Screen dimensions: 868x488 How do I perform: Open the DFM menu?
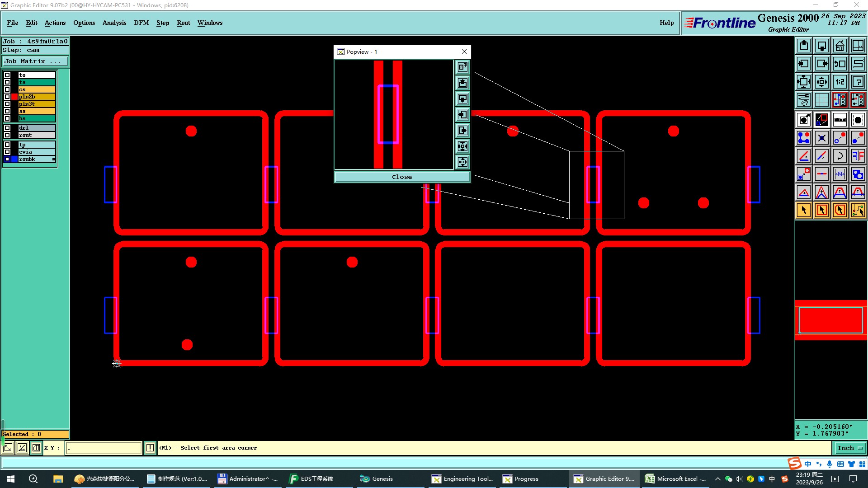(x=141, y=23)
